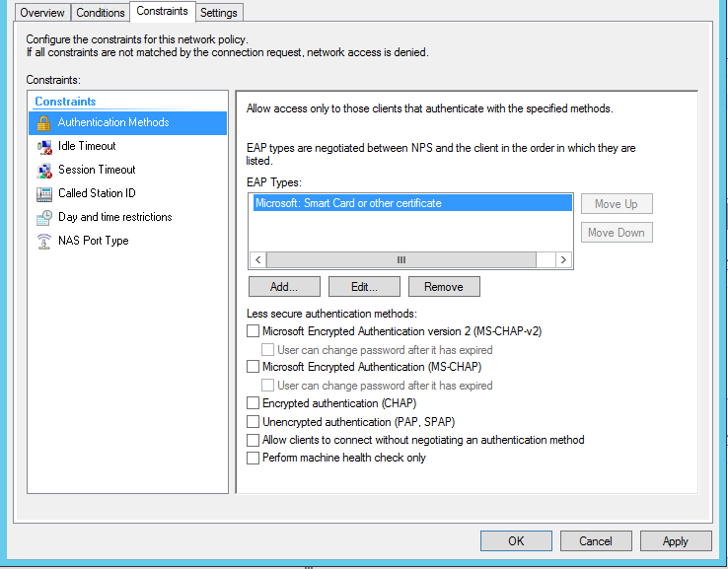Select Microsoft: Smart Card or other certificate
The image size is (728, 569).
click(412, 203)
